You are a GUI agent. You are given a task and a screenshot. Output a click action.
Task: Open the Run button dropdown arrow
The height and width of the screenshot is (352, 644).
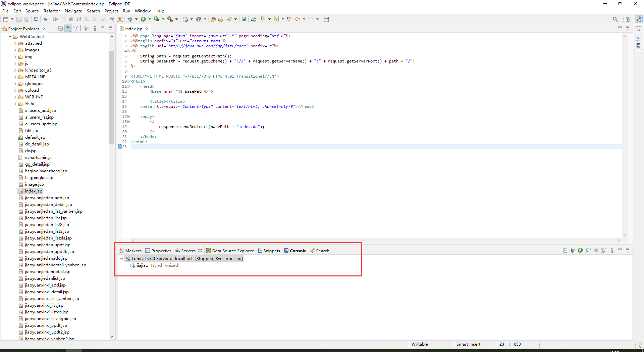pos(150,19)
